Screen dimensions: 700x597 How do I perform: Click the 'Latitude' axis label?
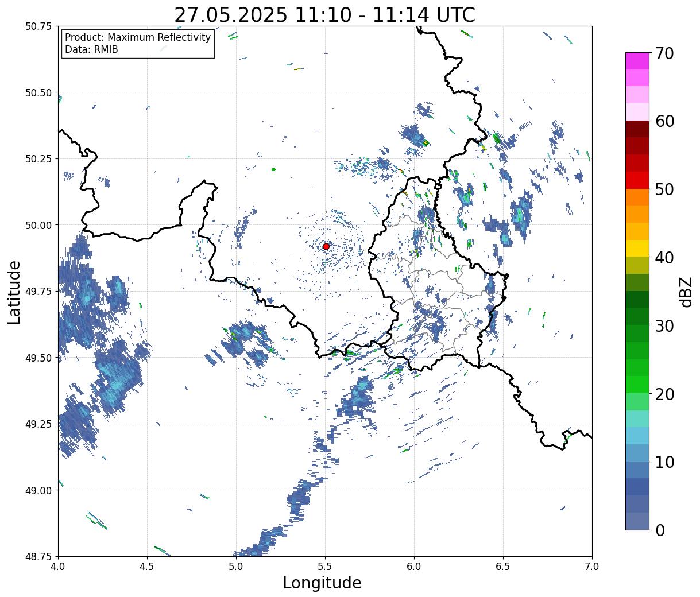tap(14, 292)
